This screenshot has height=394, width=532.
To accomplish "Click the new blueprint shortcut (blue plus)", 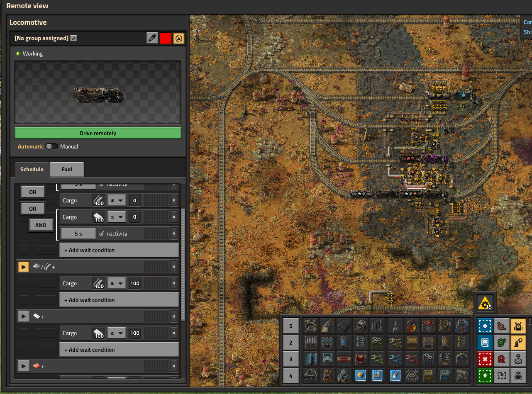I will click(x=485, y=326).
